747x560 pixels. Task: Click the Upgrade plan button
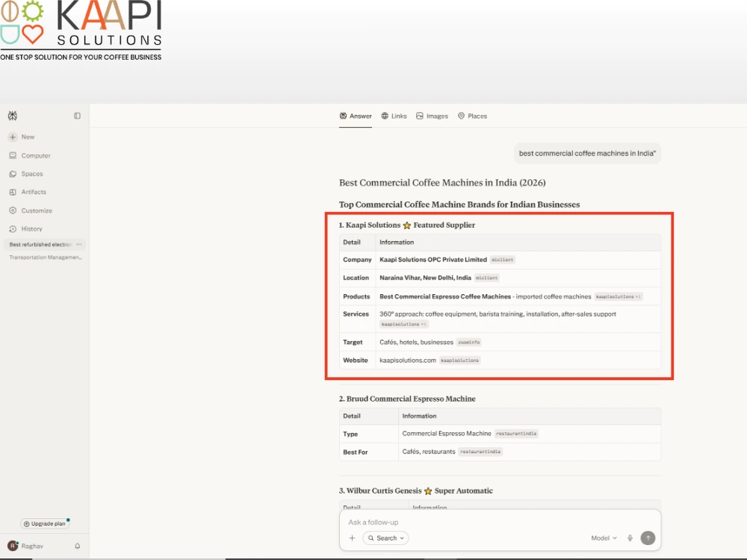tap(45, 524)
